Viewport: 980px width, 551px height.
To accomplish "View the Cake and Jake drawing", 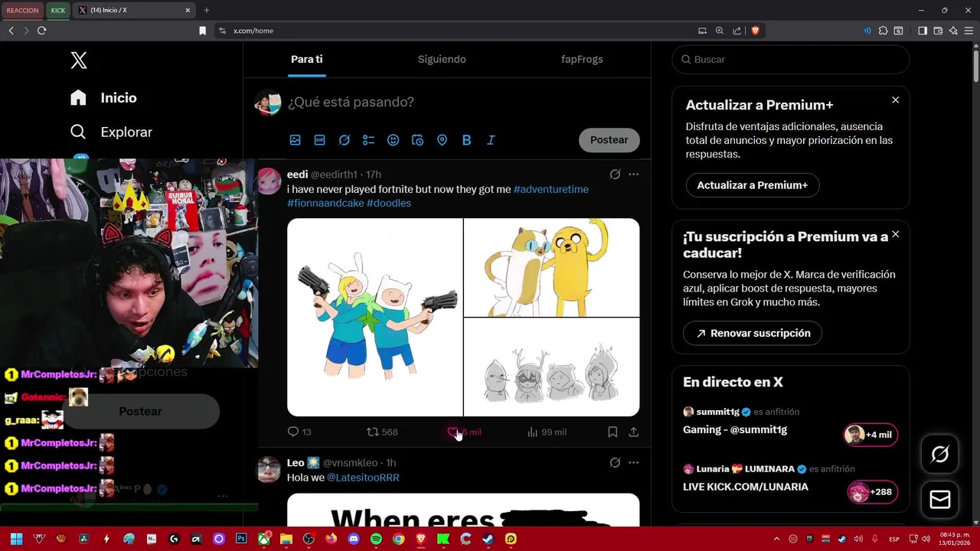I will click(x=551, y=267).
